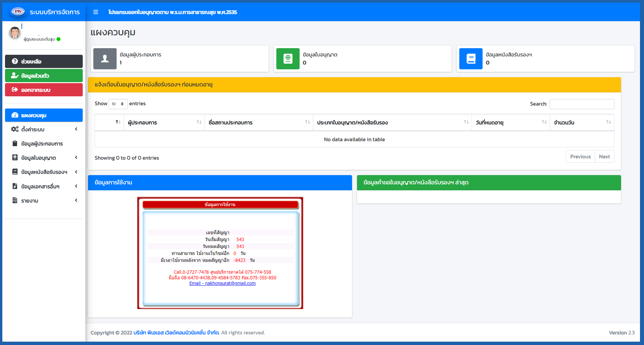Viewport: 644px width, 345px height.
Task: Click the gray operator info person icon
Action: coord(105,59)
